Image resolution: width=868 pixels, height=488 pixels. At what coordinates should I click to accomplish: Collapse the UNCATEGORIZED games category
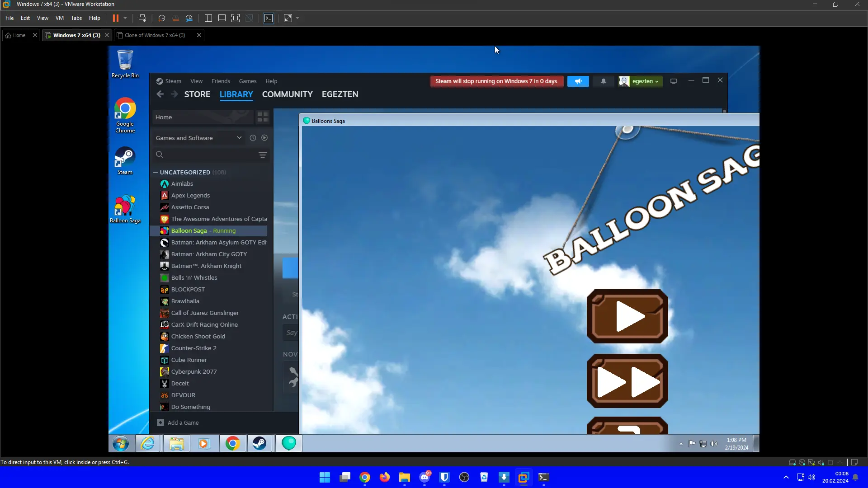[156, 173]
